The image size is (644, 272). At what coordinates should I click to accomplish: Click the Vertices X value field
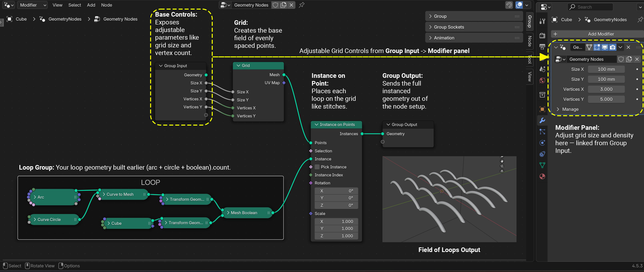(x=606, y=89)
